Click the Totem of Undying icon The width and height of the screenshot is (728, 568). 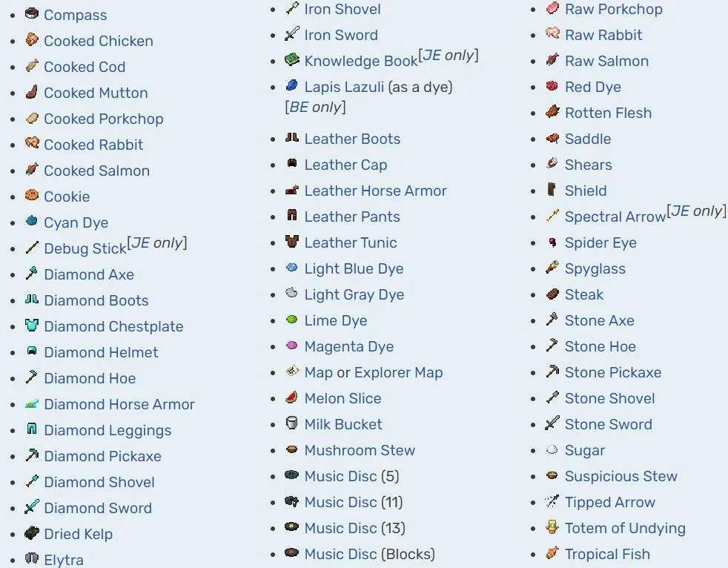[552, 527]
